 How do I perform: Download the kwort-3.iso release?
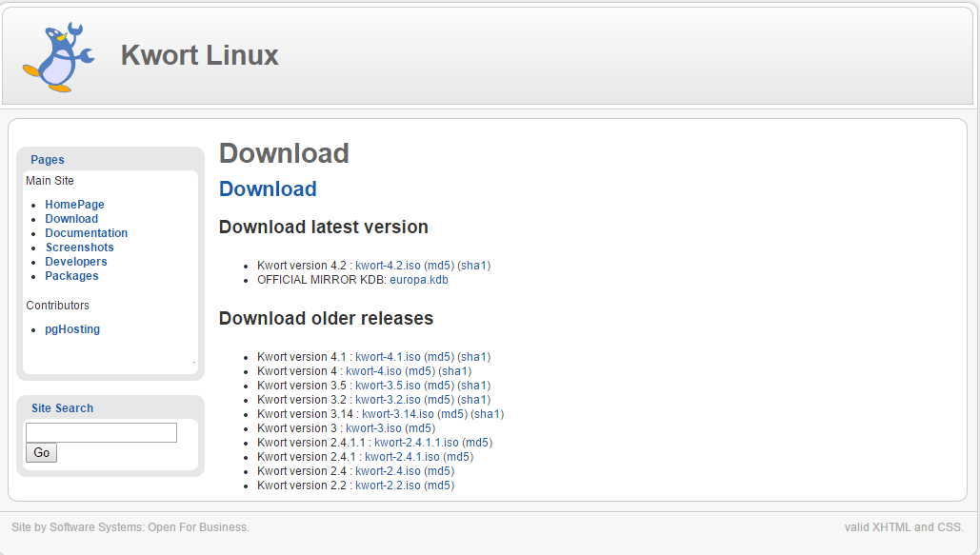tap(373, 428)
